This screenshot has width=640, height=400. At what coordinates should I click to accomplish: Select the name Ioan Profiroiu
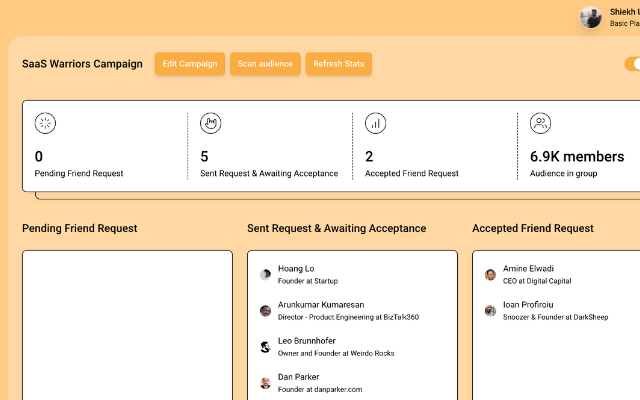[528, 305]
